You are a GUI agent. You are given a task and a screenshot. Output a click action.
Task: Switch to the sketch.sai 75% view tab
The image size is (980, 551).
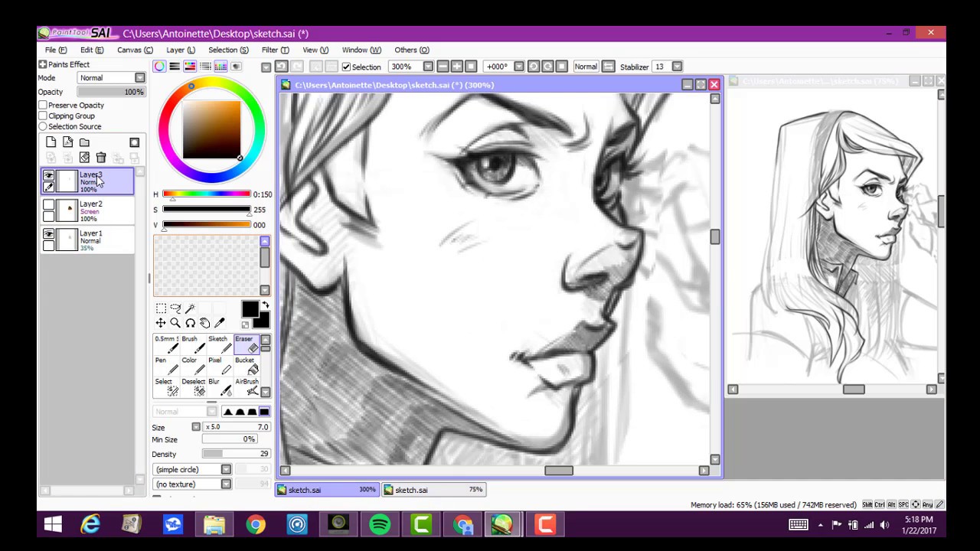click(x=435, y=490)
